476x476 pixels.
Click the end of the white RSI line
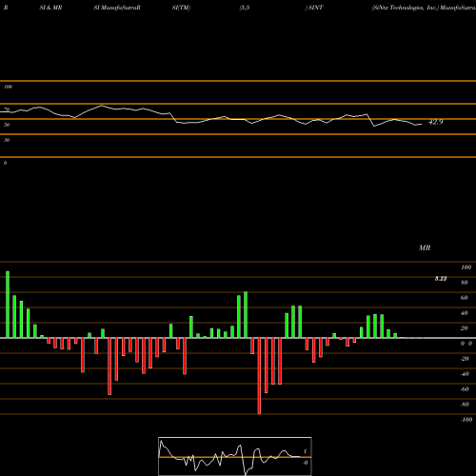tap(422, 124)
